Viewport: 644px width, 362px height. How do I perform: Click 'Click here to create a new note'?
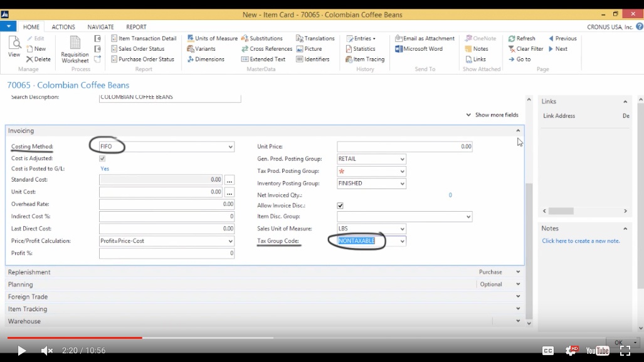pyautogui.click(x=581, y=241)
